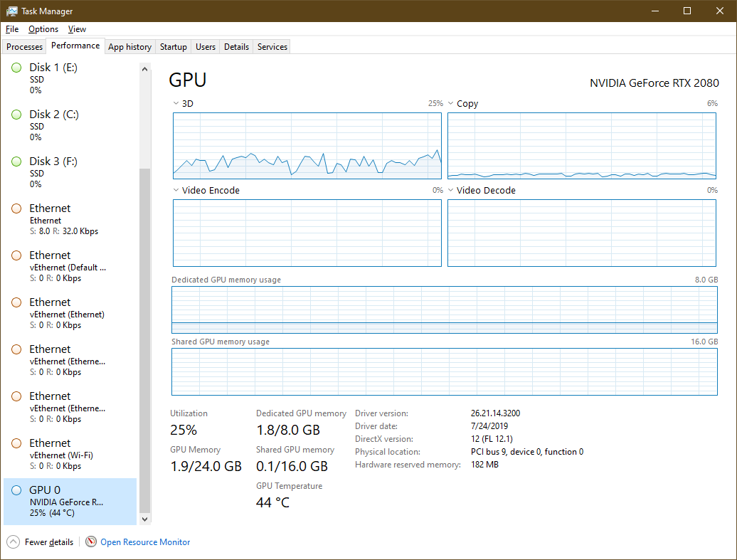Select vEthernet (Wi-Fi) adapter entry

tap(70, 454)
